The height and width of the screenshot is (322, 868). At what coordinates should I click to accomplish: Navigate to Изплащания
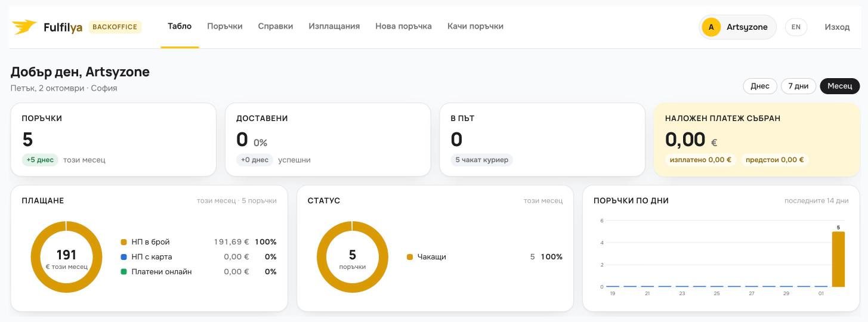click(x=334, y=26)
